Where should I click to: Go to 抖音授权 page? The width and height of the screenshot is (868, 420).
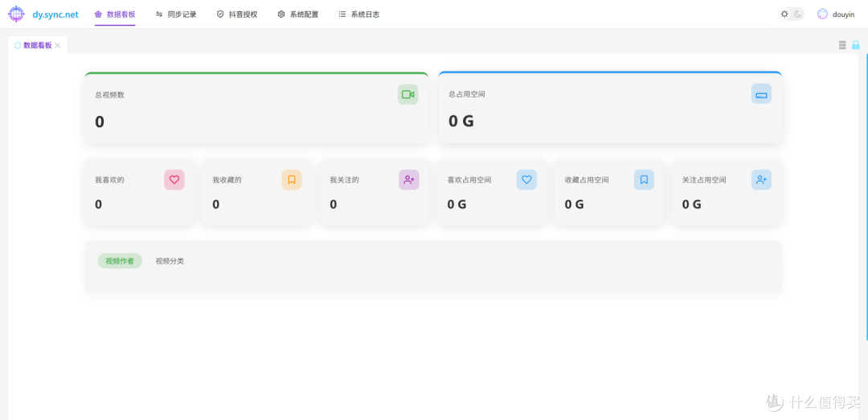point(237,14)
